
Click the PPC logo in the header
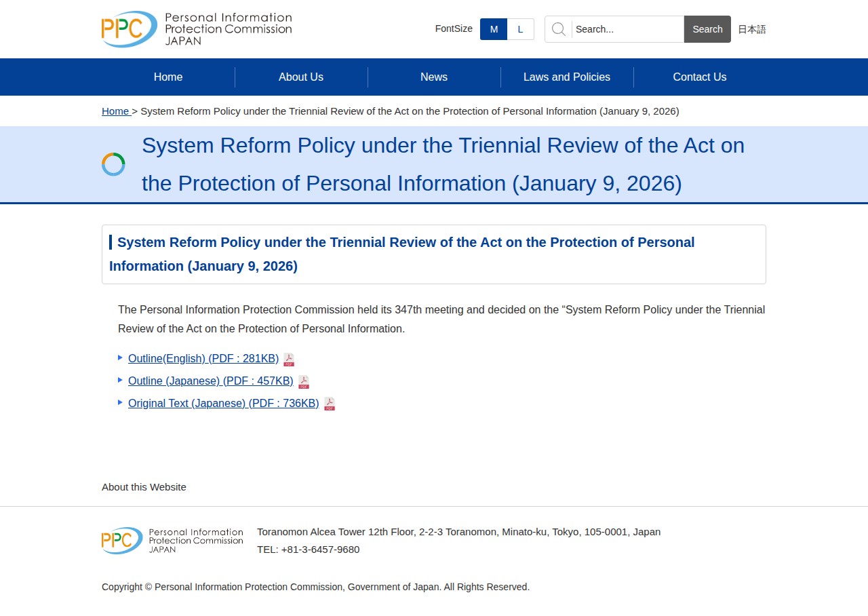pyautogui.click(x=197, y=29)
